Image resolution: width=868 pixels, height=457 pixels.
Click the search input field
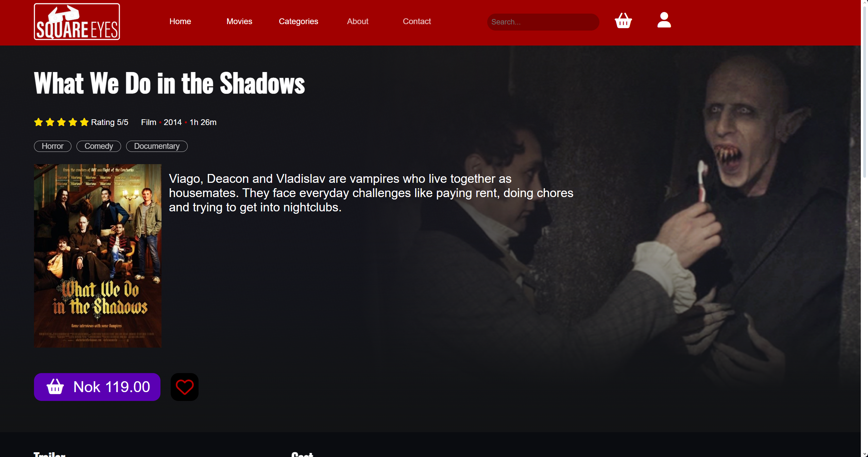click(x=543, y=21)
